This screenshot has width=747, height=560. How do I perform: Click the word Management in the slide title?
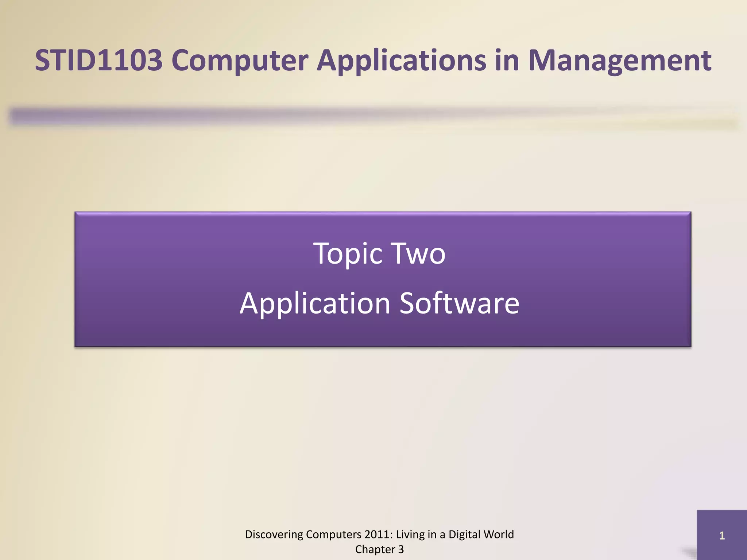[x=619, y=60]
